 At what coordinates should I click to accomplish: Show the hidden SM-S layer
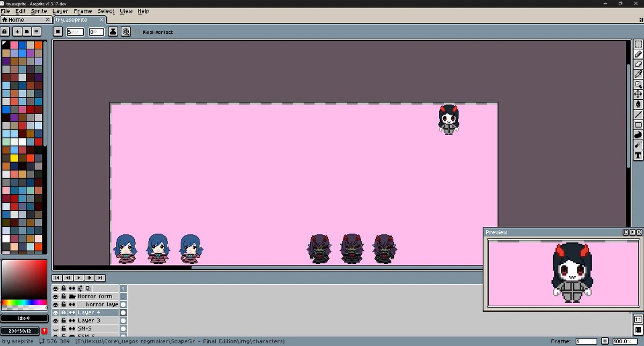(55, 328)
